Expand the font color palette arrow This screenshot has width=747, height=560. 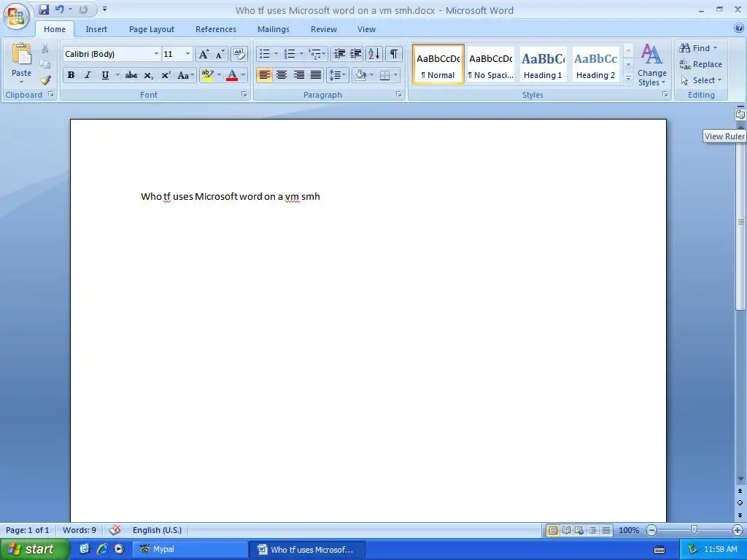(x=243, y=75)
